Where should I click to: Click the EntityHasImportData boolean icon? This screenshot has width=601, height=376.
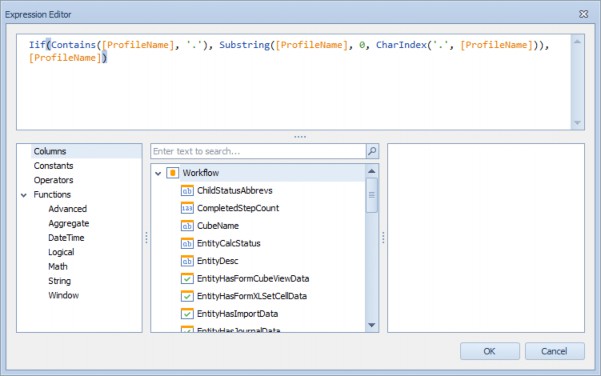coord(187,314)
